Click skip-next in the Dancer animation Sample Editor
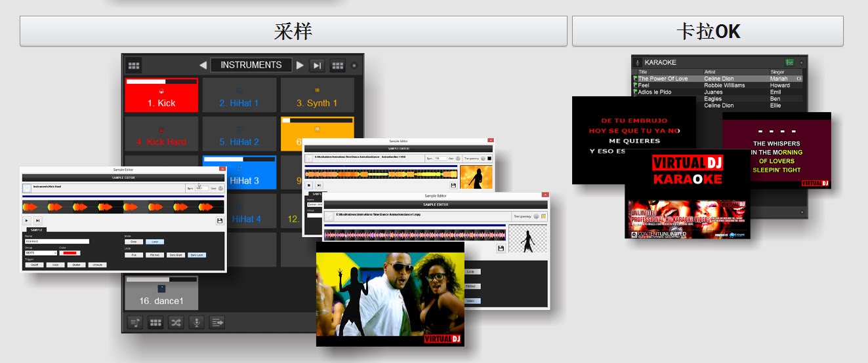 318,185
